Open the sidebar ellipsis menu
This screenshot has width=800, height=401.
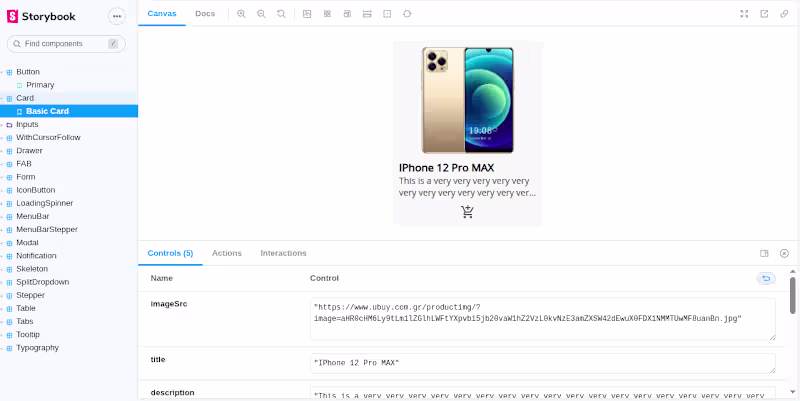117,16
